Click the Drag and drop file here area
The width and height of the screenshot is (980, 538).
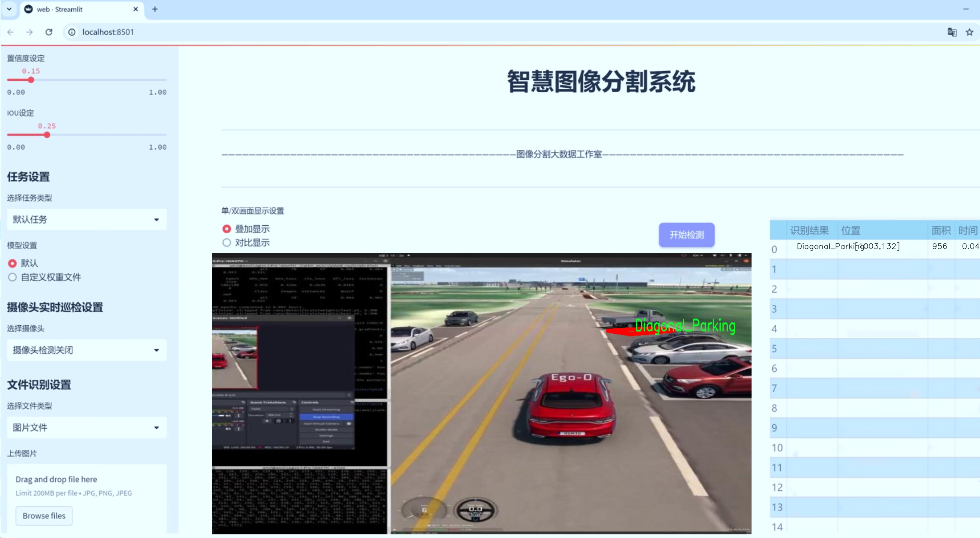tap(87, 498)
